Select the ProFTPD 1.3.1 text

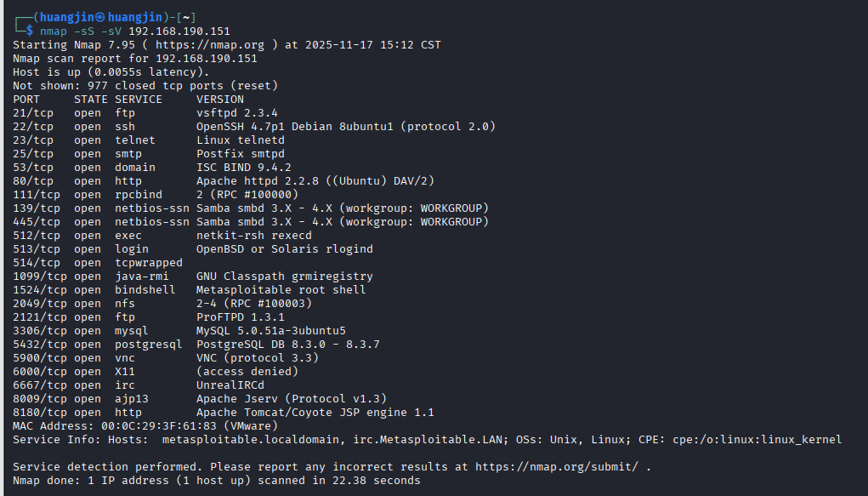tap(241, 317)
